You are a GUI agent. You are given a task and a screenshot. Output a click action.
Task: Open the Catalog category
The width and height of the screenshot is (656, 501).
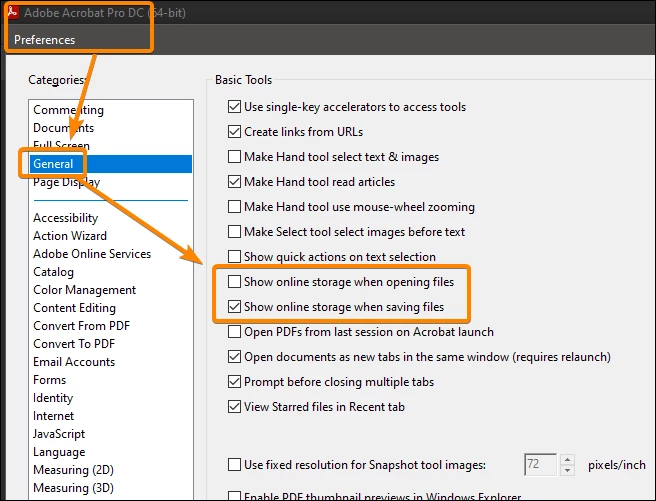(x=54, y=272)
